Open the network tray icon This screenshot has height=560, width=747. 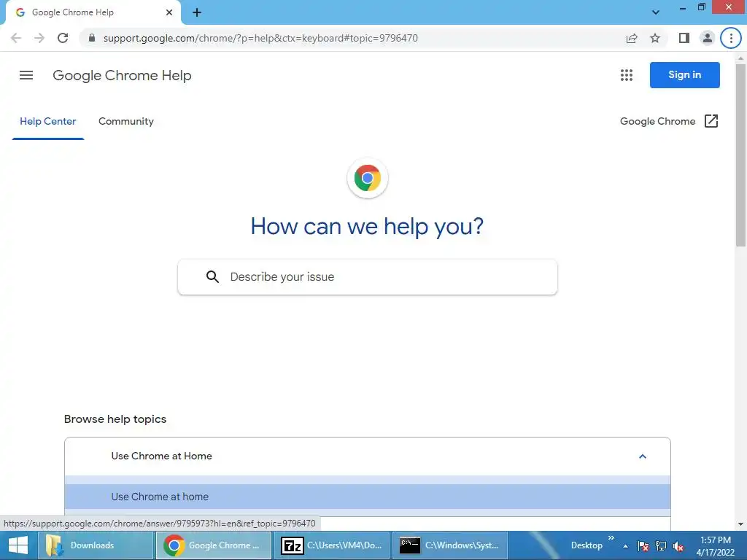pyautogui.click(x=661, y=545)
